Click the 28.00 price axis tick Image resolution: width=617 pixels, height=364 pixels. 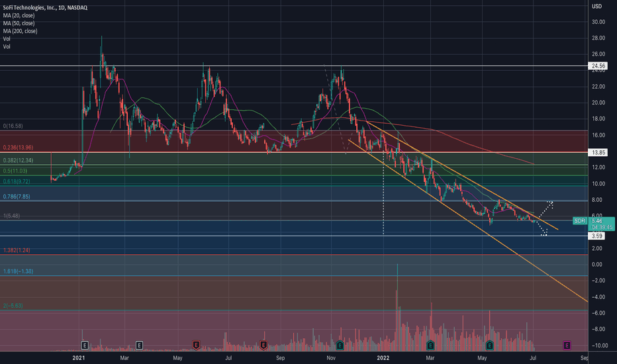[x=598, y=38]
